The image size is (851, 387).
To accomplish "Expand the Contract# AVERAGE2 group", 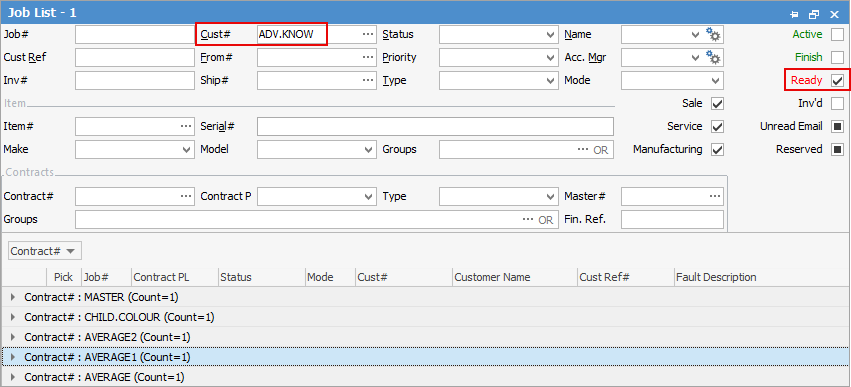I will pos(14,337).
